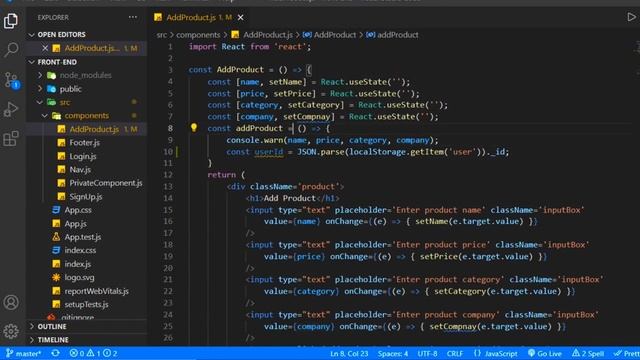Screen dimensions: 640x360
Task: Open the Accounts menu icon
Action: (11, 302)
